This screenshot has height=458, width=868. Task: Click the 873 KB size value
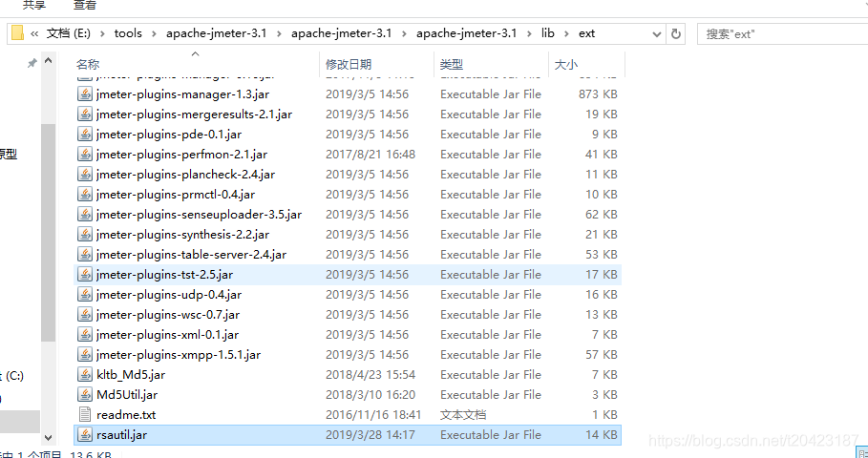tap(598, 94)
